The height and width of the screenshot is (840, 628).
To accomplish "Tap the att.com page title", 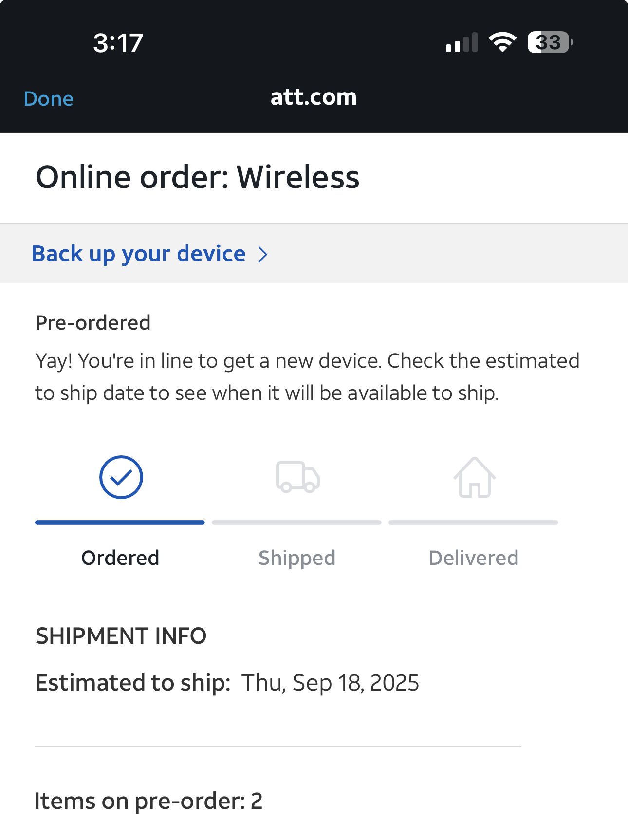I will (314, 97).
